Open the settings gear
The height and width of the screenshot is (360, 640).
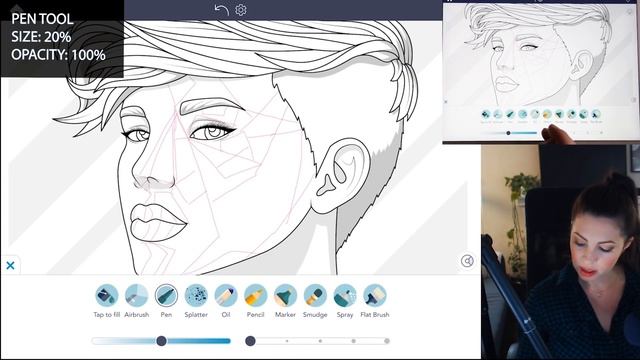(x=241, y=10)
